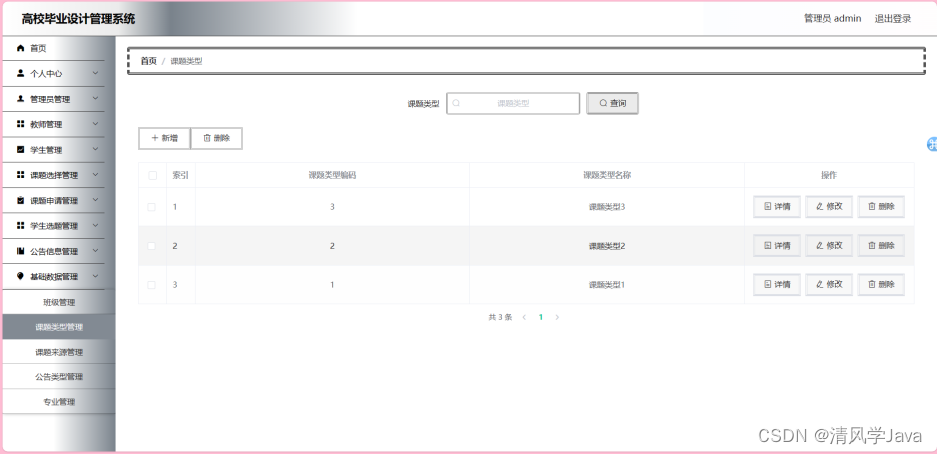This screenshot has height=454, width=937.
Task: Click the 高校毕业设计管理系统 title
Action: click(78, 19)
